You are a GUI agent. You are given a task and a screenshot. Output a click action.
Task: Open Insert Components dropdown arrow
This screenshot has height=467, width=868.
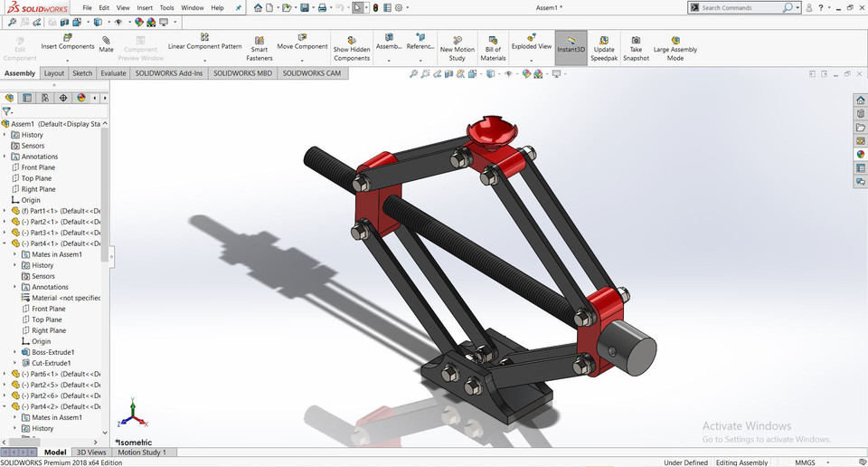click(67, 59)
